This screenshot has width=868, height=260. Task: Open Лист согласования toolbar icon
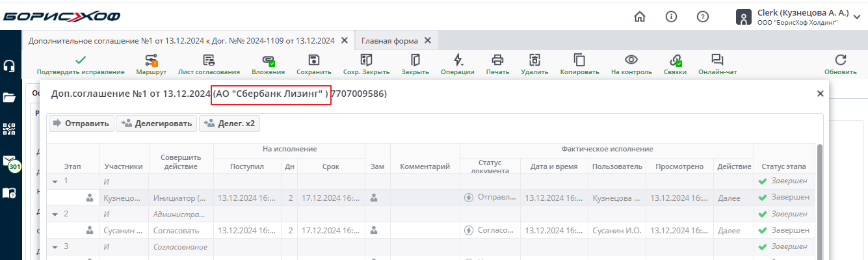[209, 60]
